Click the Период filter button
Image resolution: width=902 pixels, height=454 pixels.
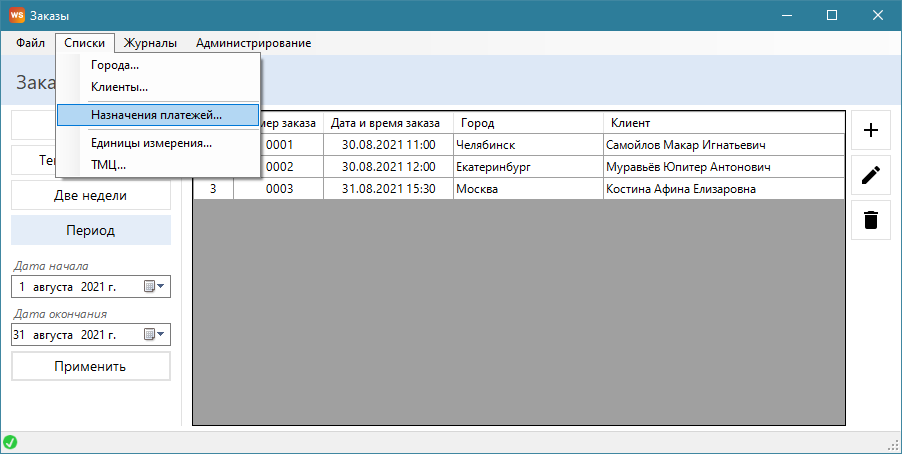click(x=91, y=230)
